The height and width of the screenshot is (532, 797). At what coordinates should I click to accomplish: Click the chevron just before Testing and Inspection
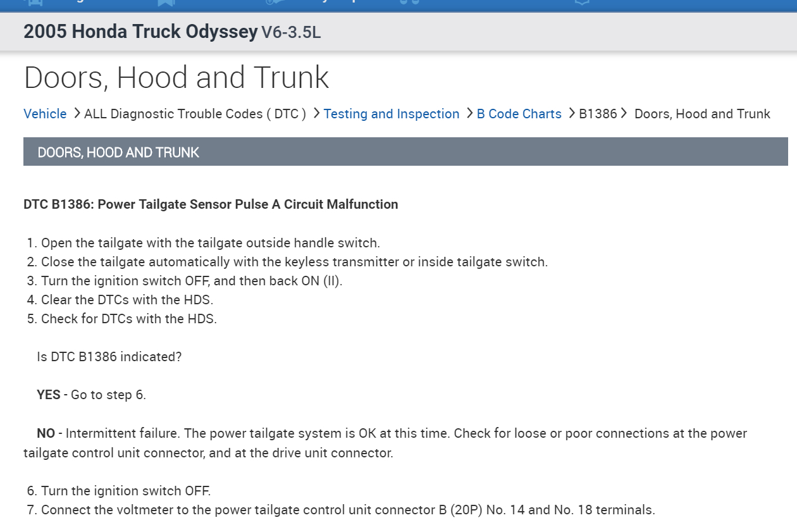coord(316,113)
